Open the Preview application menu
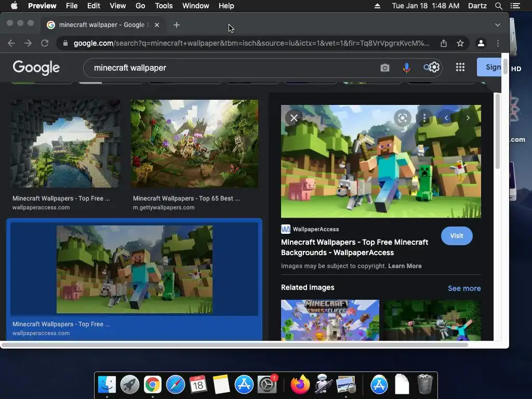Image resolution: width=532 pixels, height=399 pixels. coord(42,6)
